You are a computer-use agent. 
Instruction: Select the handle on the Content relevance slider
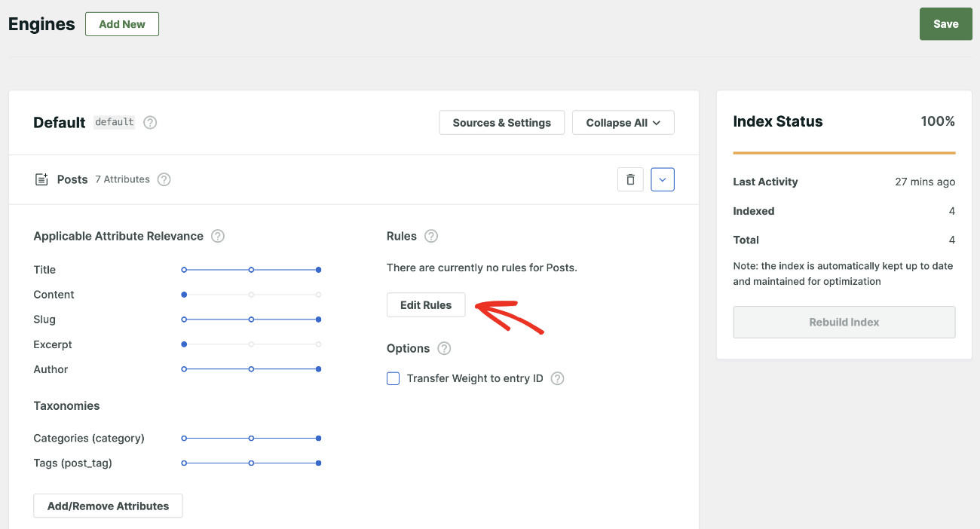184,294
